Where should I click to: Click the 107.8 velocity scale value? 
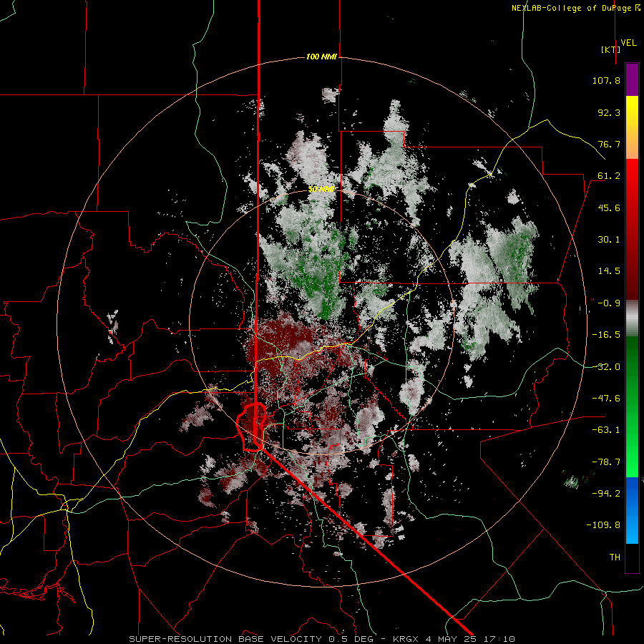606,80
